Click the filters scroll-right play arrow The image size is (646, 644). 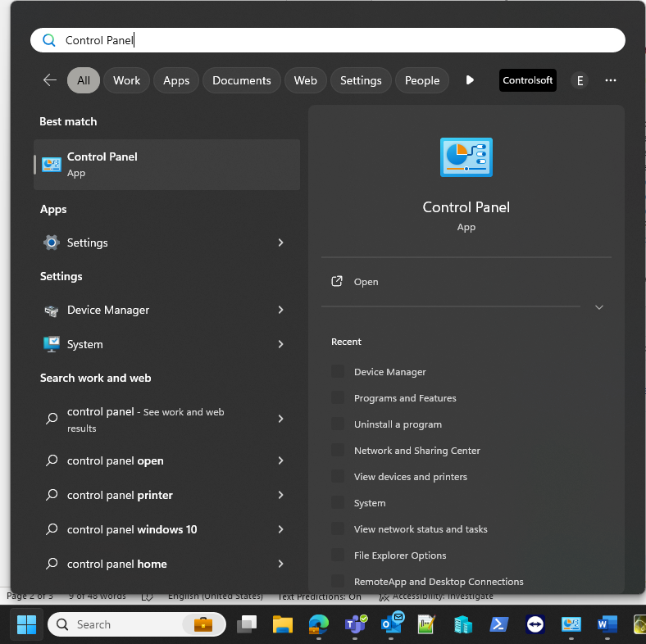point(470,79)
